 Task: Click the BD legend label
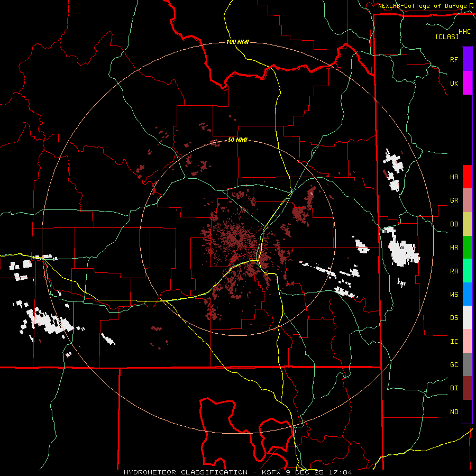(454, 224)
